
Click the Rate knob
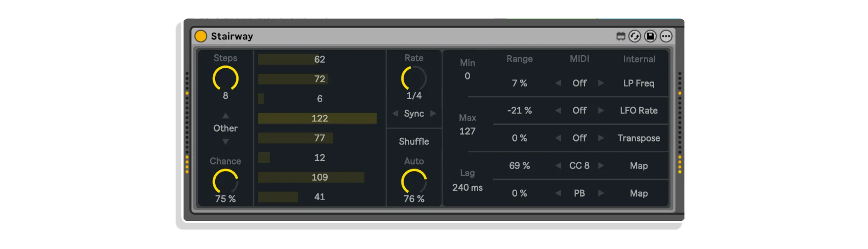coord(414,78)
